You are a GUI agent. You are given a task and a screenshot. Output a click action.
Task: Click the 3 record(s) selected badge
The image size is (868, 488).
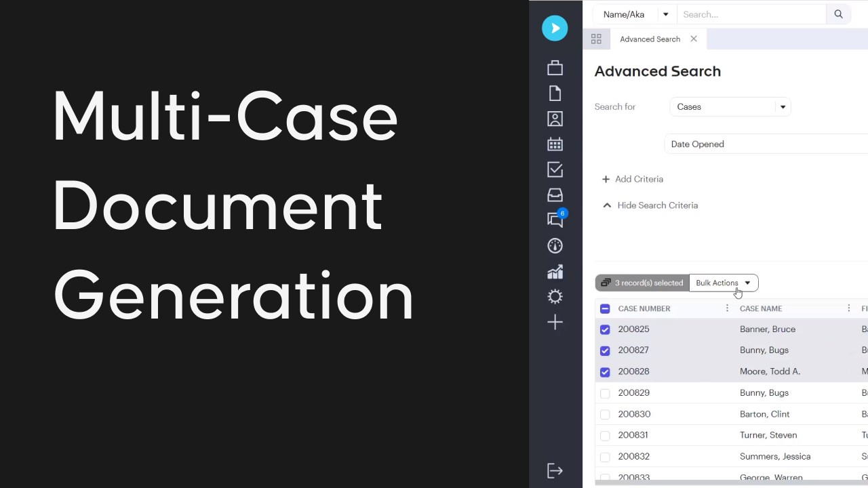point(642,283)
